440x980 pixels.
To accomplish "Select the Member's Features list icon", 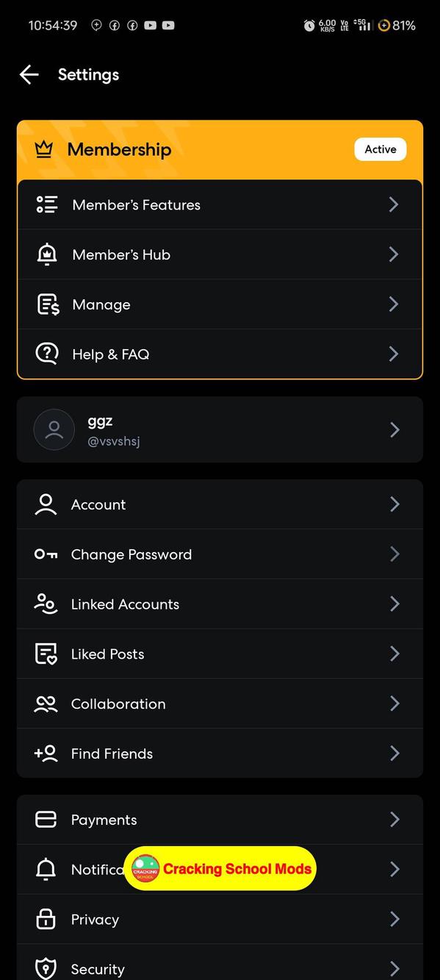I will (x=46, y=204).
